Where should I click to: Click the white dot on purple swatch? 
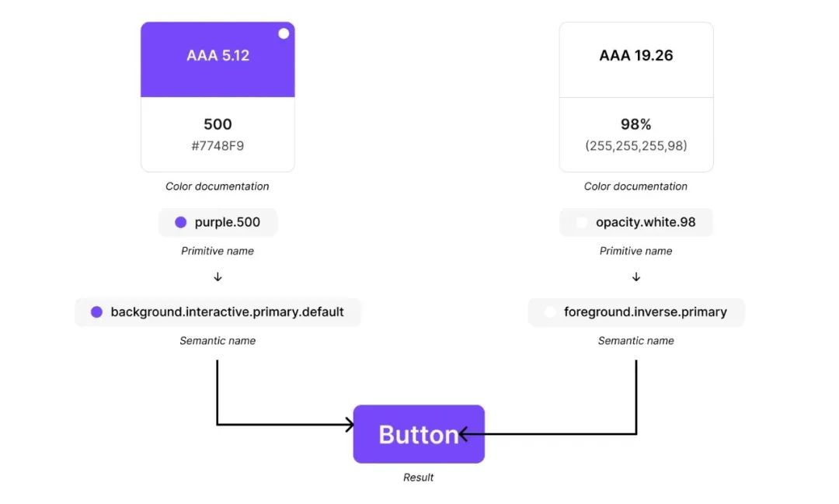[x=284, y=33]
